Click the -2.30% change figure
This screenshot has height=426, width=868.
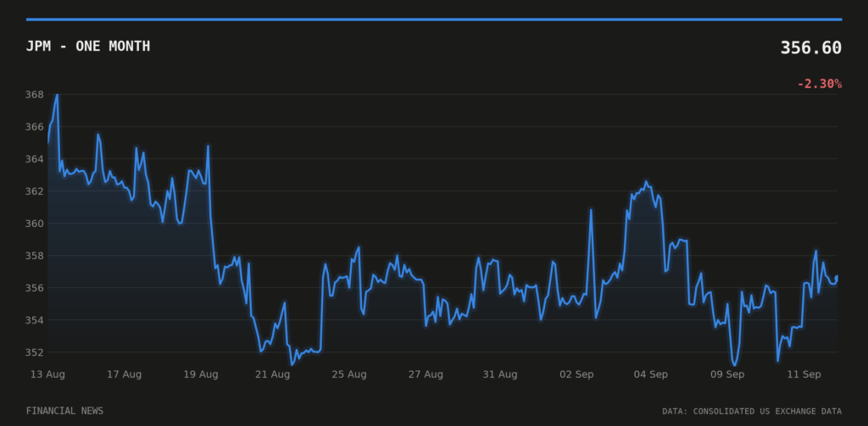point(820,84)
